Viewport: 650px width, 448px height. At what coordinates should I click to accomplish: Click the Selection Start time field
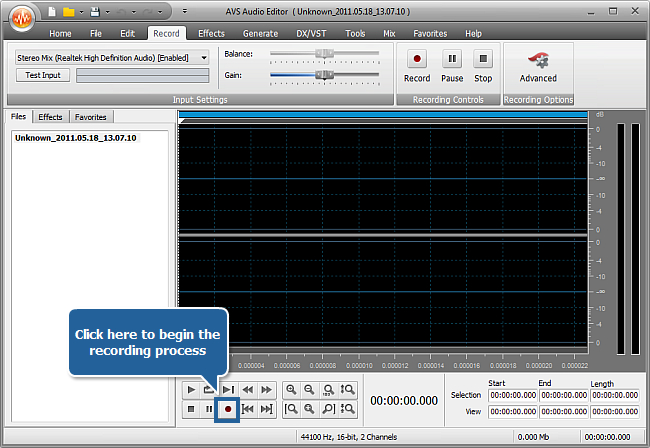513,395
